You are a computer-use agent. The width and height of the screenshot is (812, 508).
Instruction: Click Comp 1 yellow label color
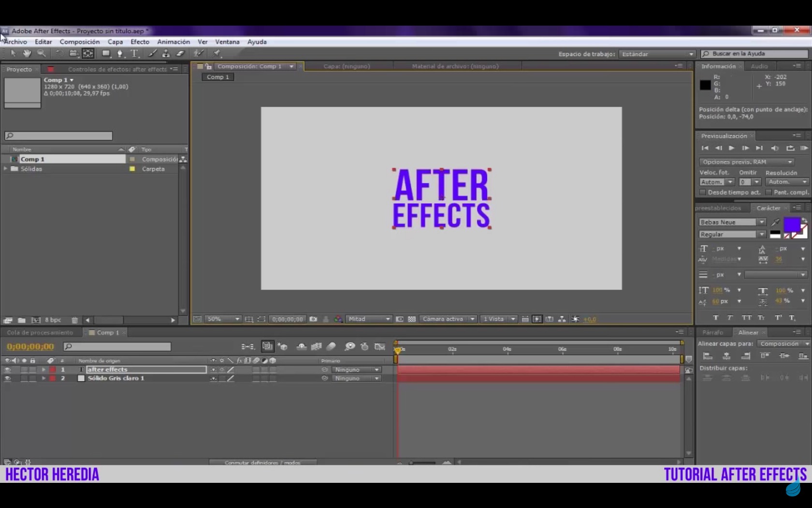(x=132, y=159)
